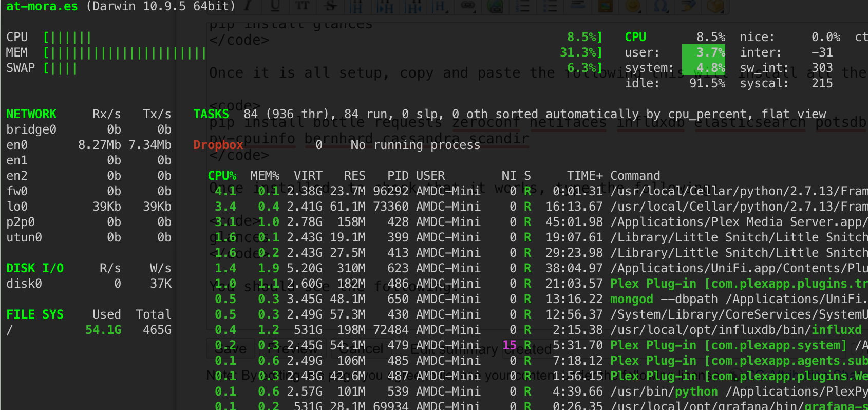Click the MEM bar gauge

coord(124,52)
